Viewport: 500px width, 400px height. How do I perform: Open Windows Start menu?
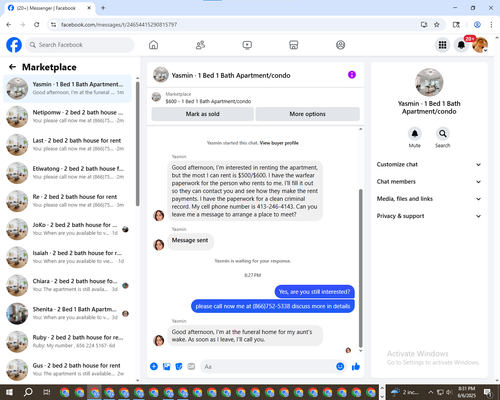(9, 392)
